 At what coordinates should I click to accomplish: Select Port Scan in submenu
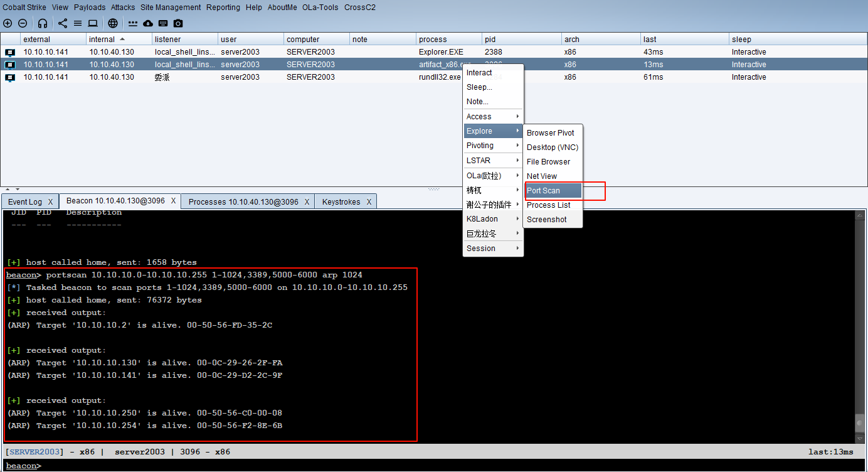553,191
